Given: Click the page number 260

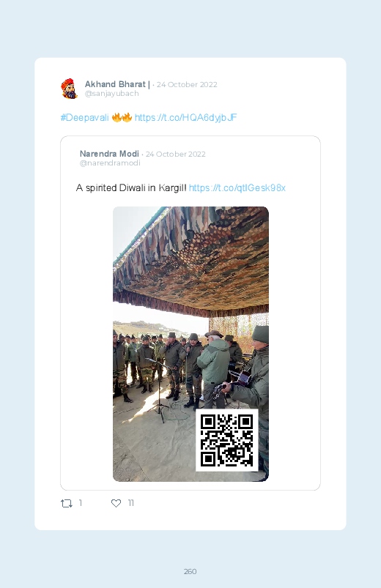Looking at the screenshot, I should (x=190, y=571).
